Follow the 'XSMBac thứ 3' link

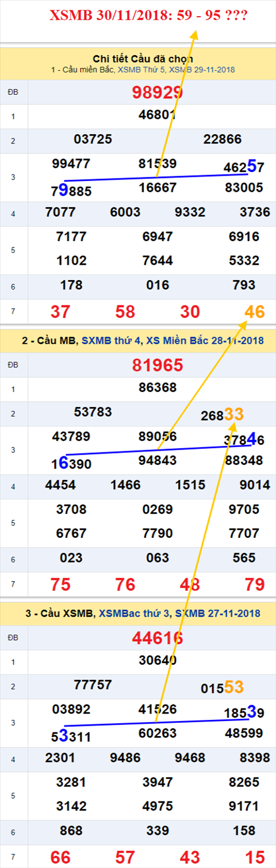[x=135, y=613]
